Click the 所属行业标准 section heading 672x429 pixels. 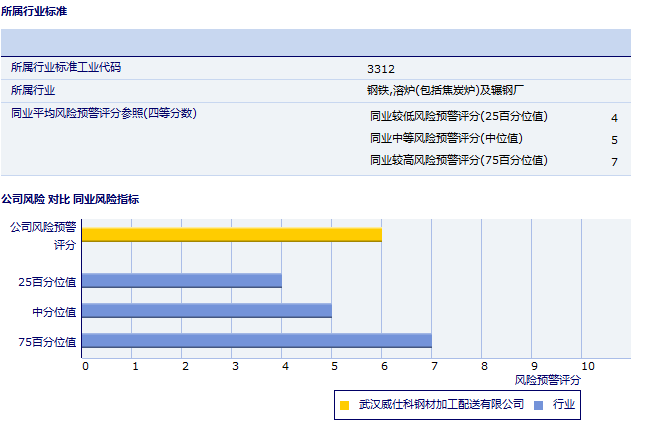(35, 10)
